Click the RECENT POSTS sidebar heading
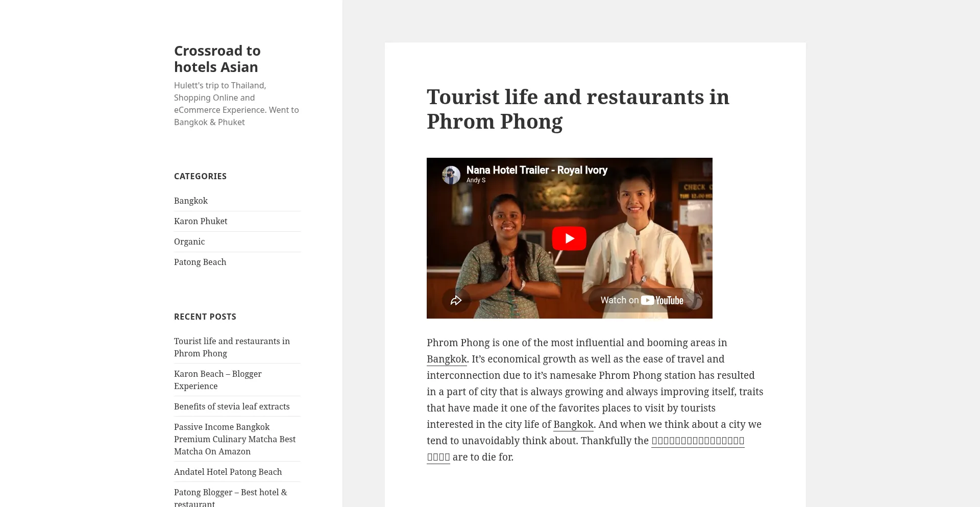Viewport: 980px width, 507px height. coord(205,317)
